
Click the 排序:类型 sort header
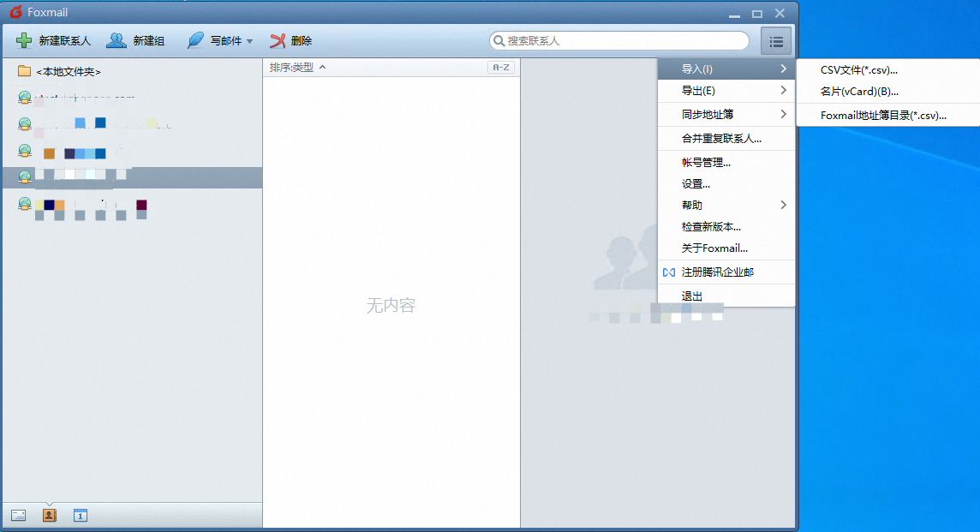(297, 68)
